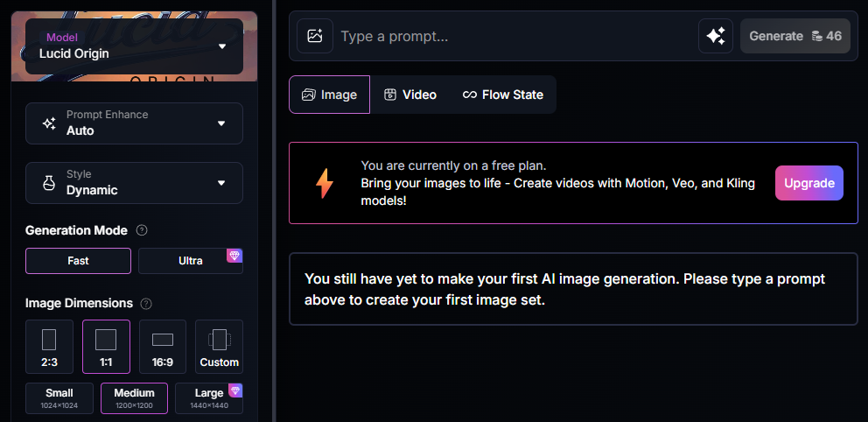Viewport: 868px width, 422px height.
Task: Click the Style flask icon
Action: pos(49,183)
